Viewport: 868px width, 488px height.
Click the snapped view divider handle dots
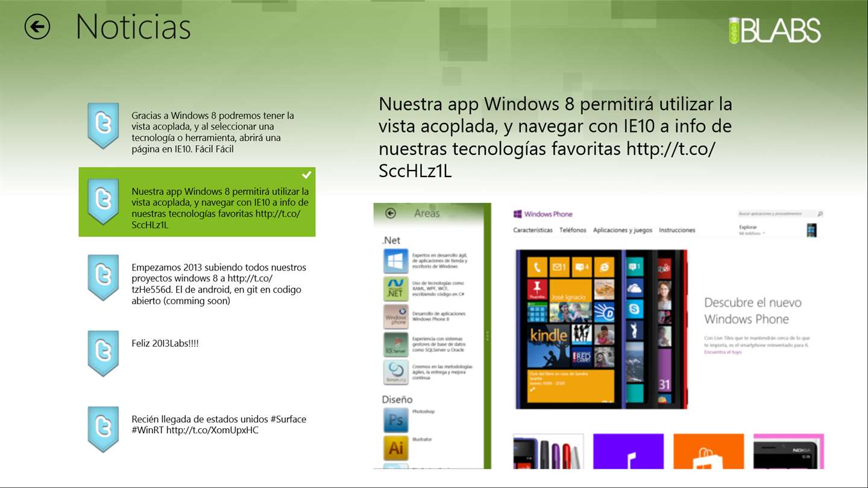point(487,336)
